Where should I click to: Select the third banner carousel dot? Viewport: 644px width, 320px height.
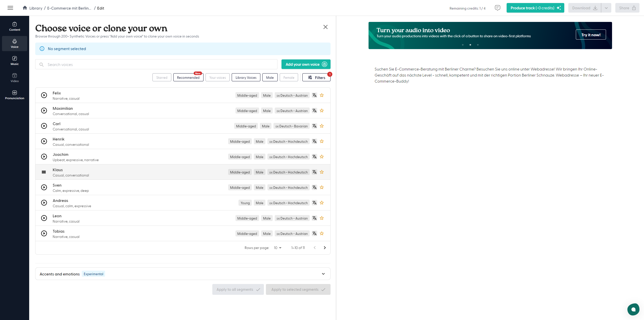tap(478, 45)
